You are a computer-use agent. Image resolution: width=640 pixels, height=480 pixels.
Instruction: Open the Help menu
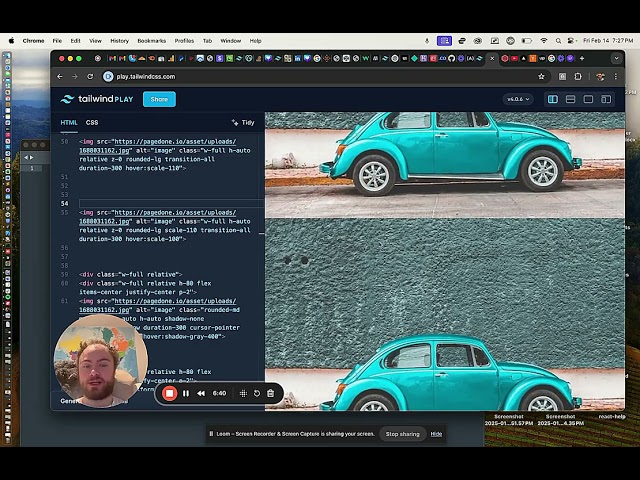256,41
